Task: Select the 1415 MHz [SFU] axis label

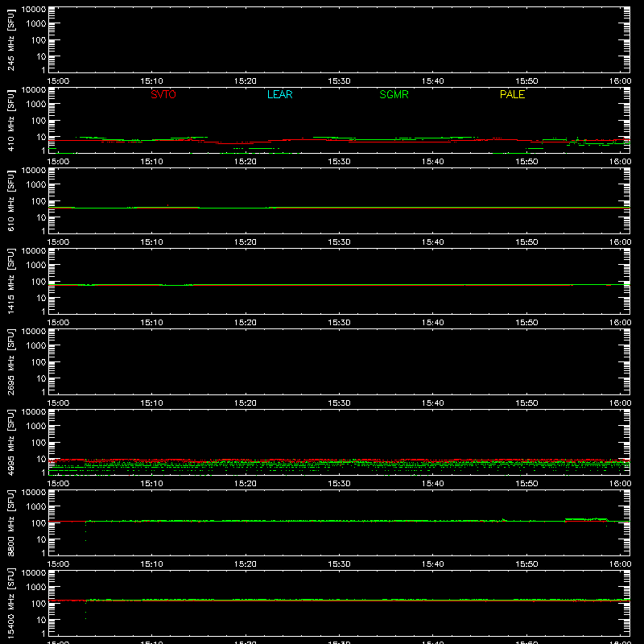Action: coord(11,281)
